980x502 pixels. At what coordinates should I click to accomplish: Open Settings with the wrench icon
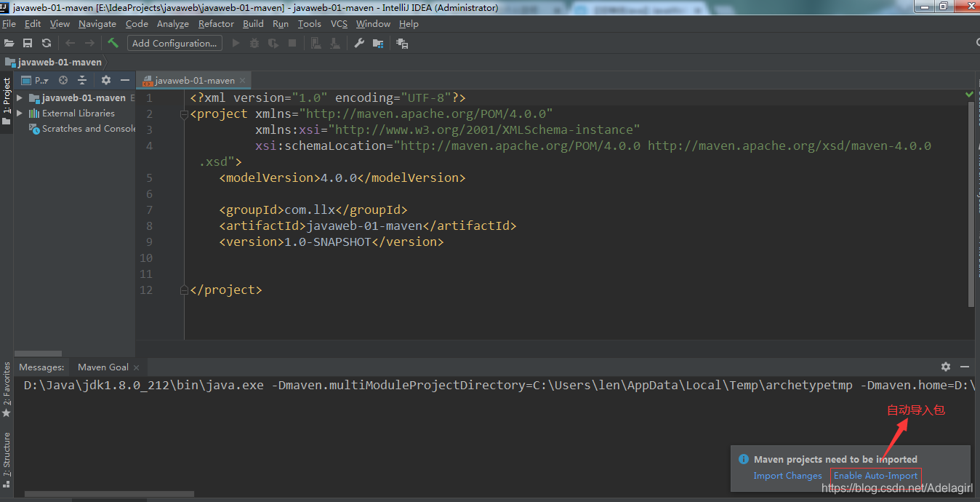(x=359, y=43)
